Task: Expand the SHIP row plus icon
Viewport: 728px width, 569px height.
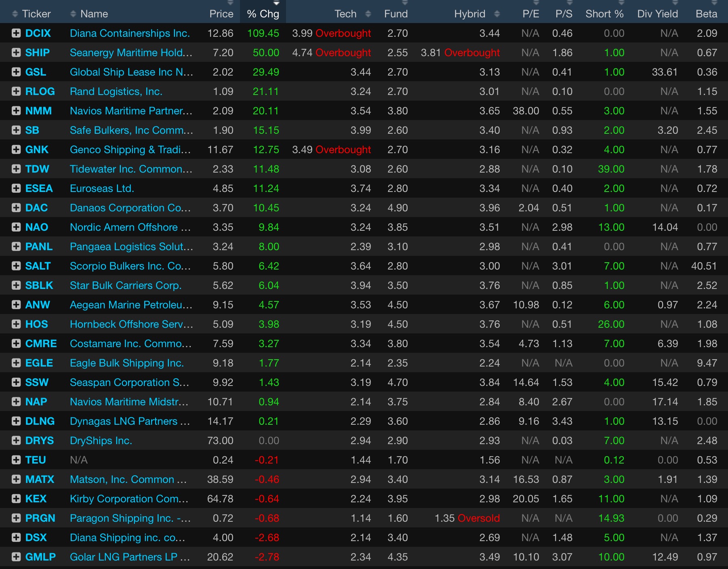Action: point(16,53)
